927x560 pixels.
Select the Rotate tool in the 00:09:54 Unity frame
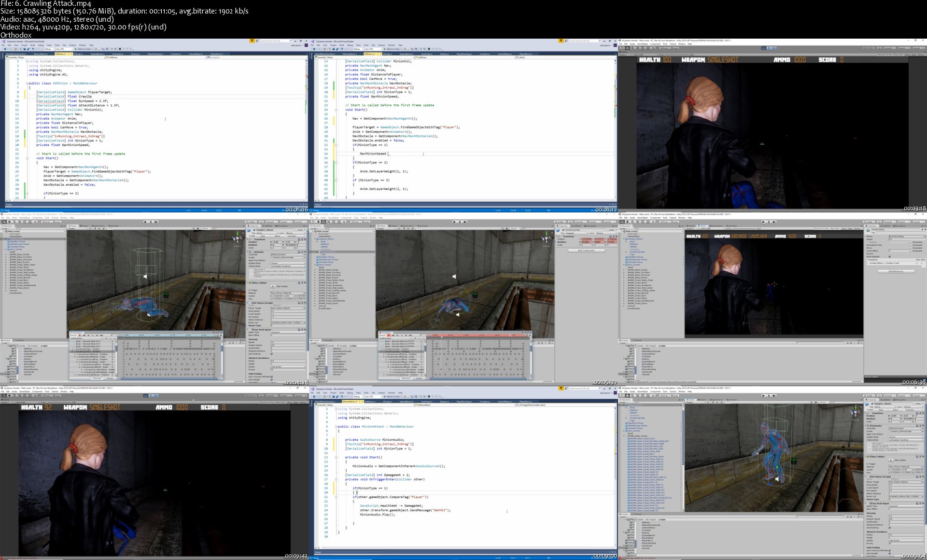click(632, 396)
